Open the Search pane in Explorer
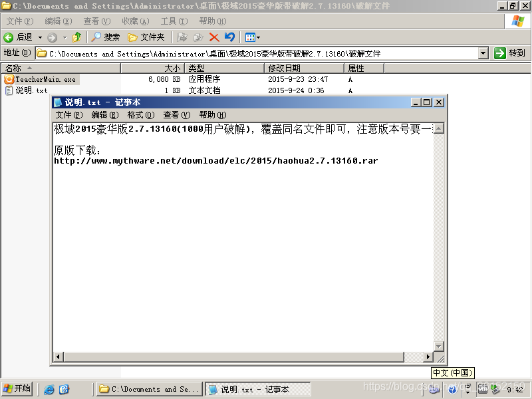Viewport: 532px width, 399px height. (x=106, y=37)
